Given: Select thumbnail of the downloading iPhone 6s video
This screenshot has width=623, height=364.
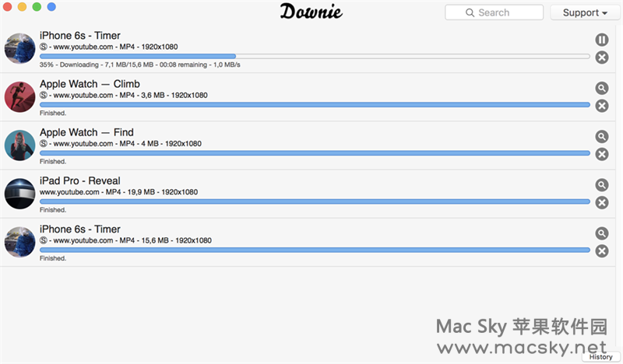Looking at the screenshot, I should pyautogui.click(x=20, y=48).
